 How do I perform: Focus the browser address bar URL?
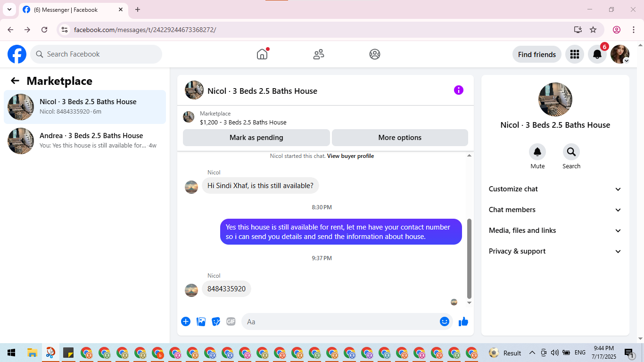tap(145, 30)
